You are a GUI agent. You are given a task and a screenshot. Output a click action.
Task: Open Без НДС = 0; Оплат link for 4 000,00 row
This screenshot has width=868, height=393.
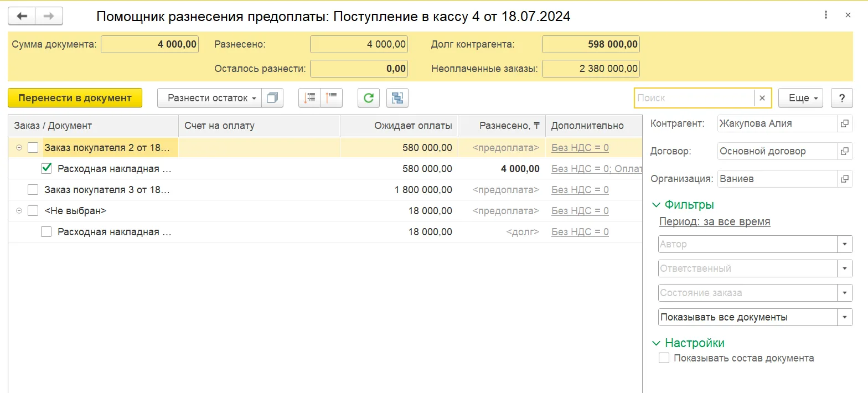pos(597,169)
